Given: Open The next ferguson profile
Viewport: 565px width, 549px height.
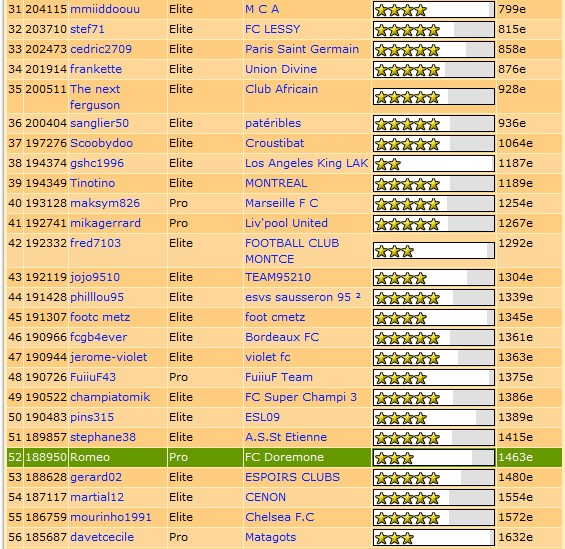Looking at the screenshot, I should (95, 97).
